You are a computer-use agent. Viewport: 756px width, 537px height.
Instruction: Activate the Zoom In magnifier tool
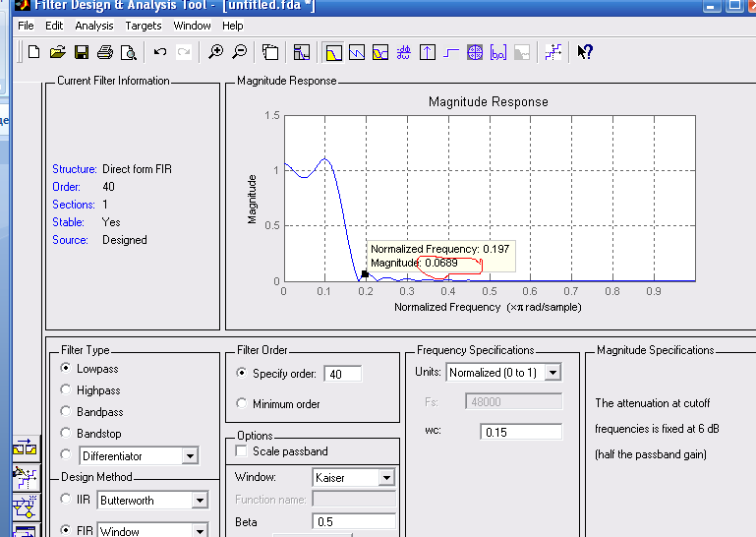(215, 51)
